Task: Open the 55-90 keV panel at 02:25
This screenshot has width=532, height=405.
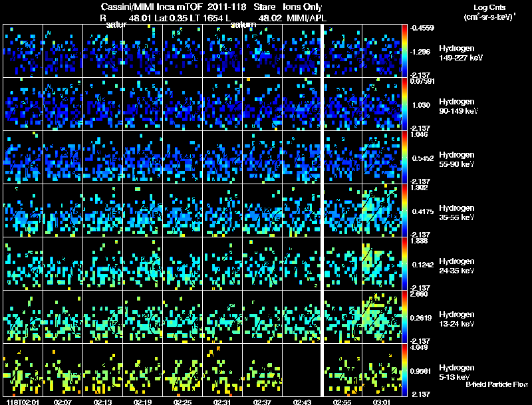Action: [182, 158]
